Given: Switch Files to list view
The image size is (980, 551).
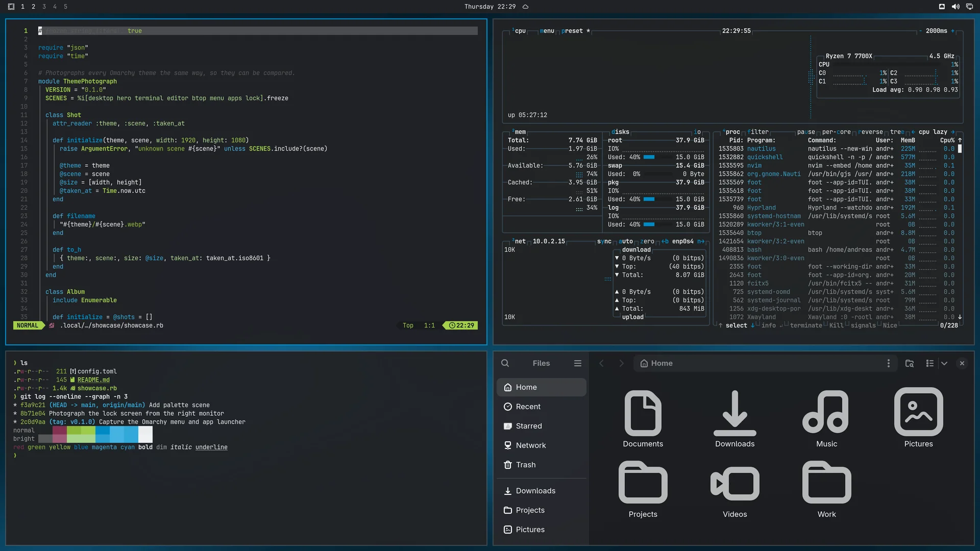Looking at the screenshot, I should (x=929, y=363).
